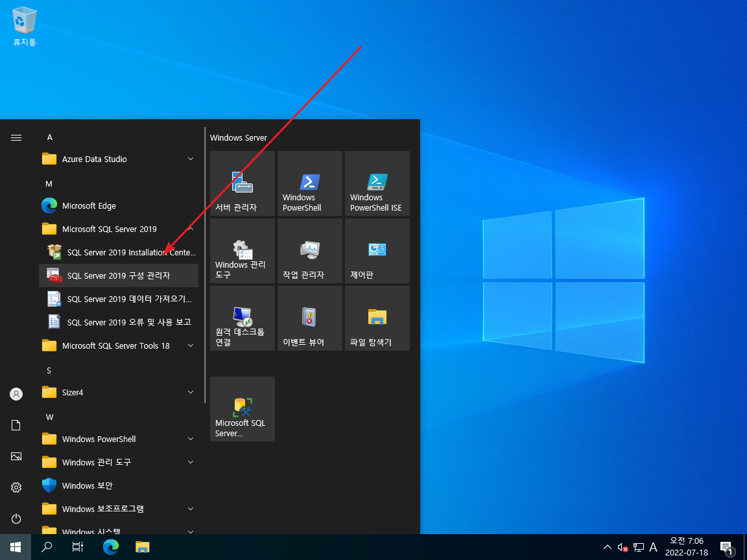This screenshot has height=560, width=747.
Task: Expand the Windows PowerShell folder in app list
Action: pos(119,439)
